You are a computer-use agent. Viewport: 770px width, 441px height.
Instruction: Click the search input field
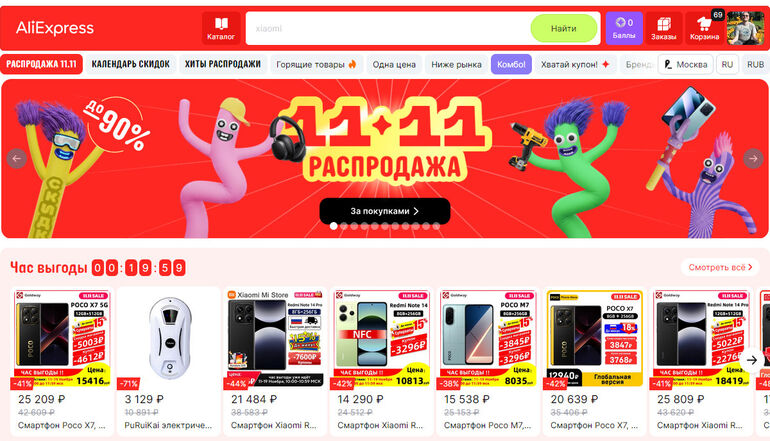pyautogui.click(x=388, y=28)
